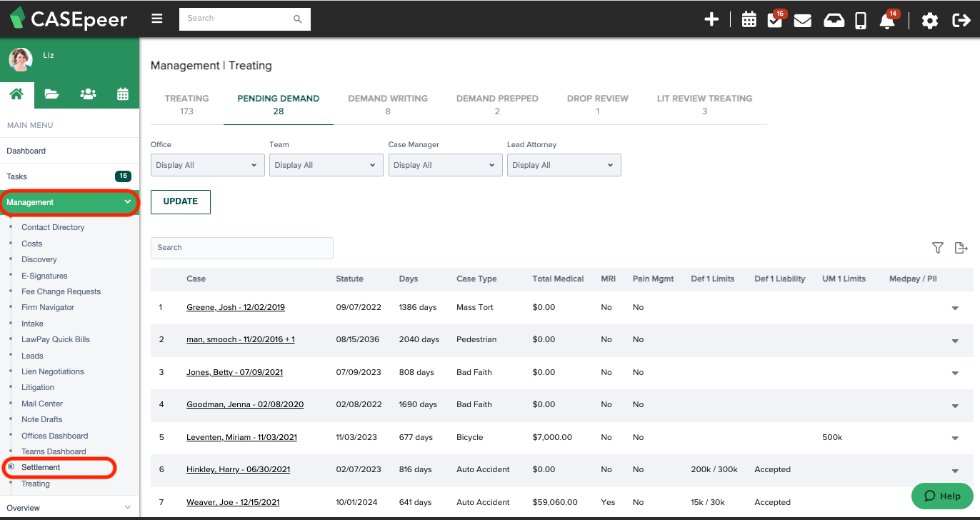This screenshot has height=520, width=980.
Task: Expand row options for Jones, Betty
Action: (x=955, y=374)
